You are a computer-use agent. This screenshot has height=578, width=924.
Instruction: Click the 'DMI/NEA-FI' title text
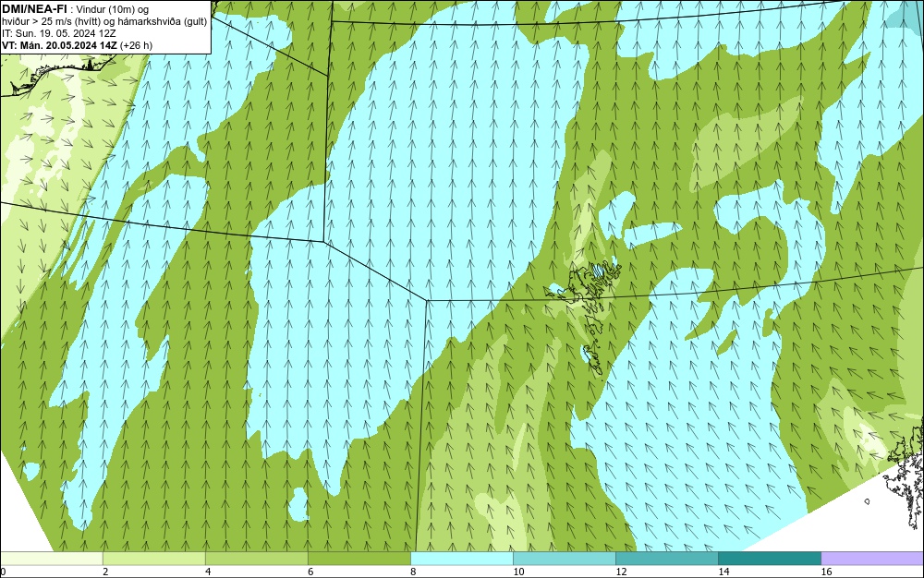pos(34,9)
